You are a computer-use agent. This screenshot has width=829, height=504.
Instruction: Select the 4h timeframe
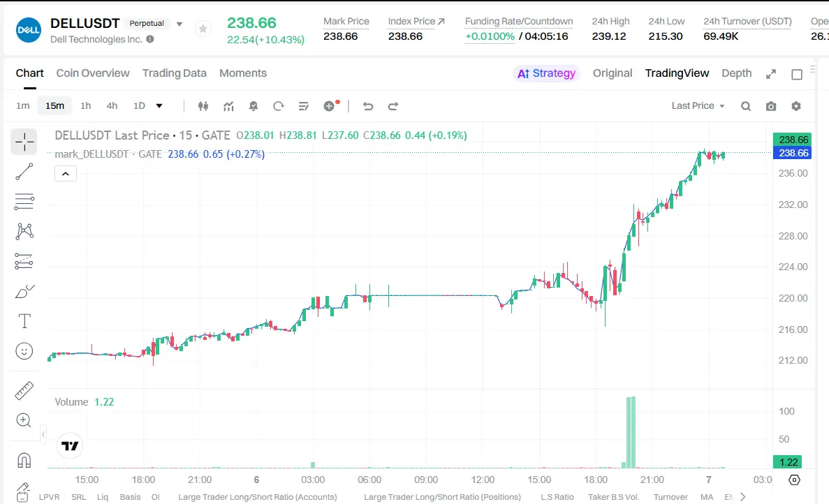coord(112,105)
